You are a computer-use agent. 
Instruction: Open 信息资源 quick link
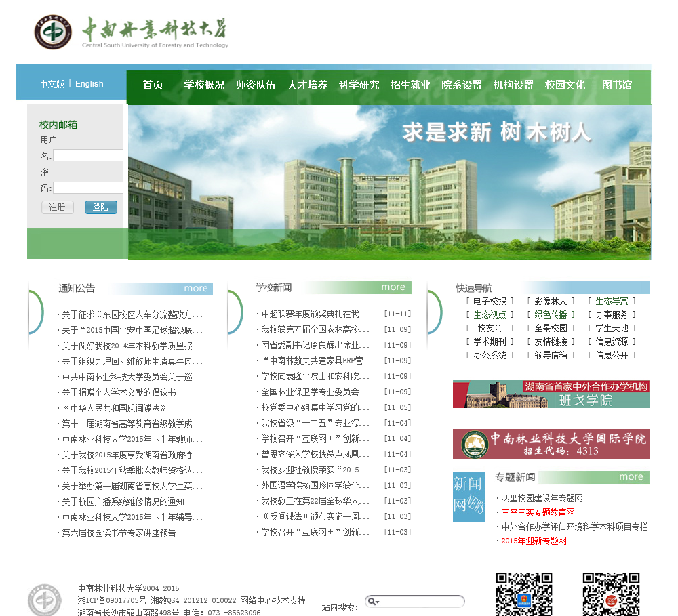pos(612,342)
